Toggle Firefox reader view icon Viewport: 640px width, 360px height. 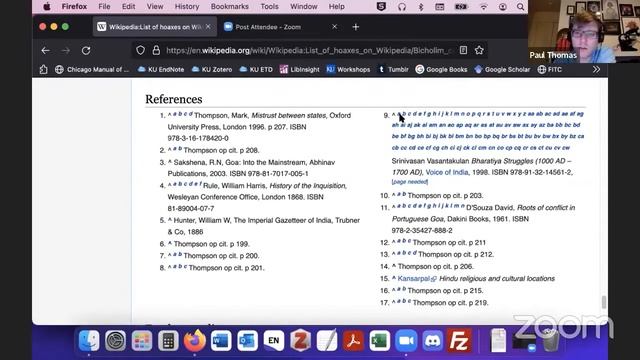click(x=463, y=50)
